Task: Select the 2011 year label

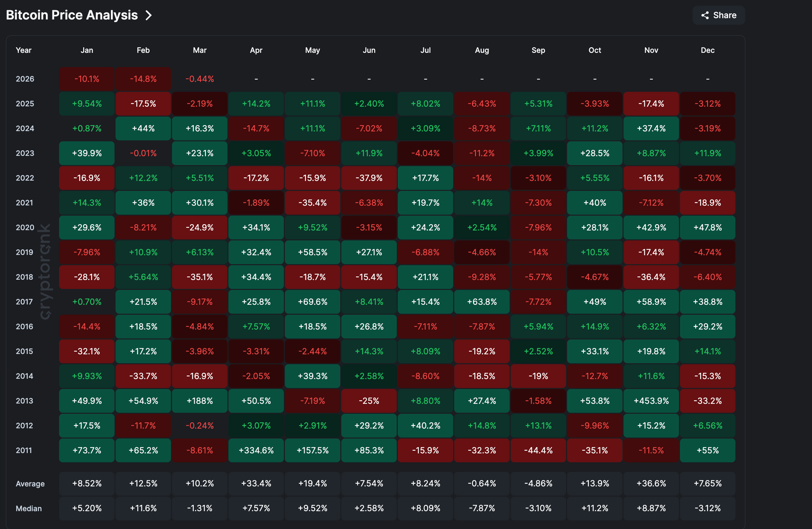Action: tap(24, 450)
